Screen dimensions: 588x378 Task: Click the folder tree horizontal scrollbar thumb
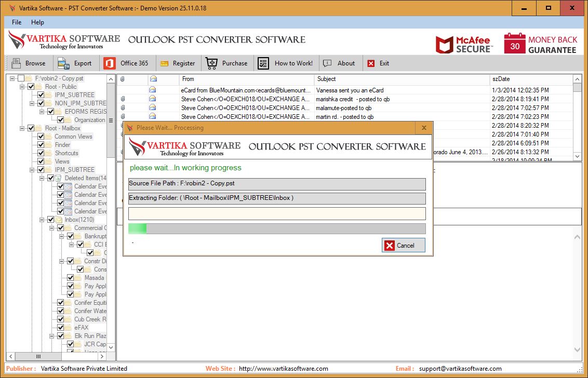[38, 356]
